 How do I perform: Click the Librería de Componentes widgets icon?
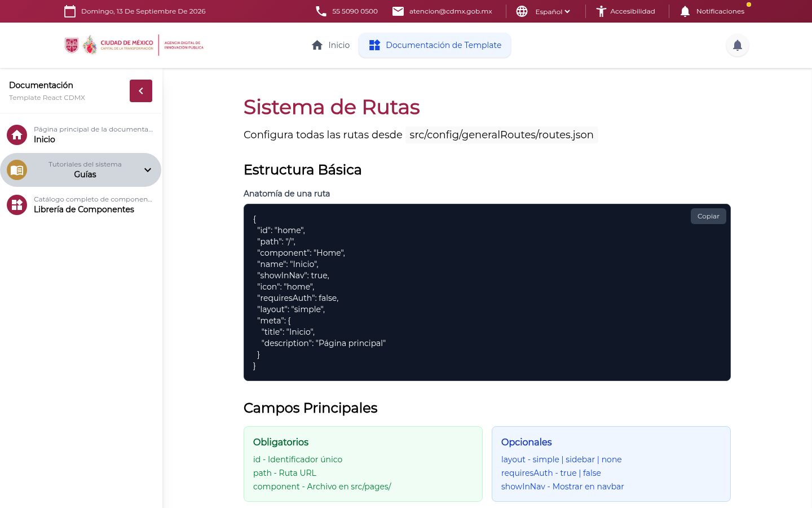(17, 205)
